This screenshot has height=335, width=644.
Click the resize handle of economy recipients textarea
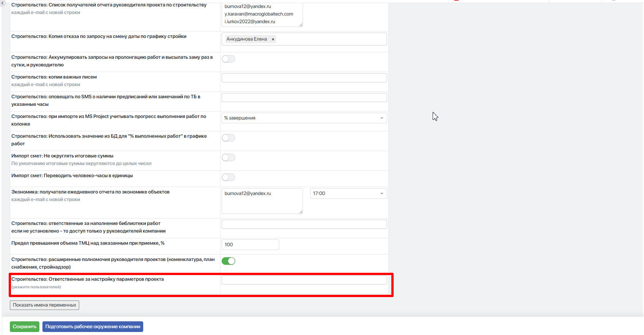coord(301,212)
